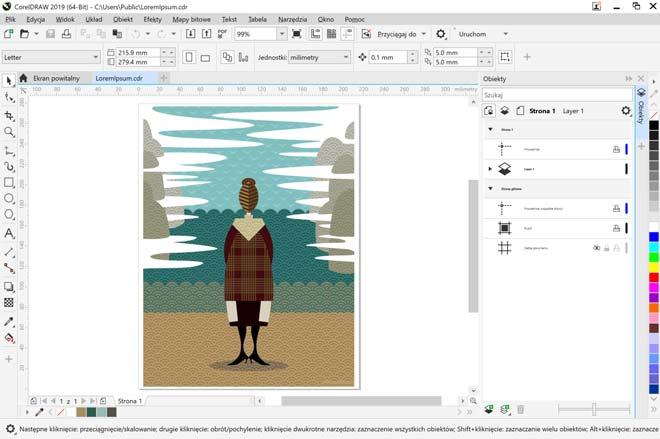Click the Publish to PDF icon
Image resolution: width=660 pixels, height=439 pixels.
[222, 34]
